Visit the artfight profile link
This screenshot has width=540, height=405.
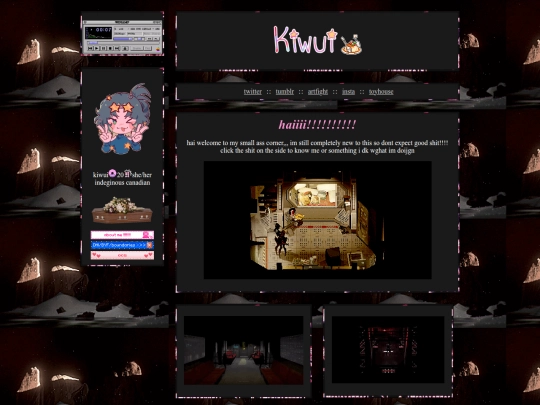[x=318, y=92]
